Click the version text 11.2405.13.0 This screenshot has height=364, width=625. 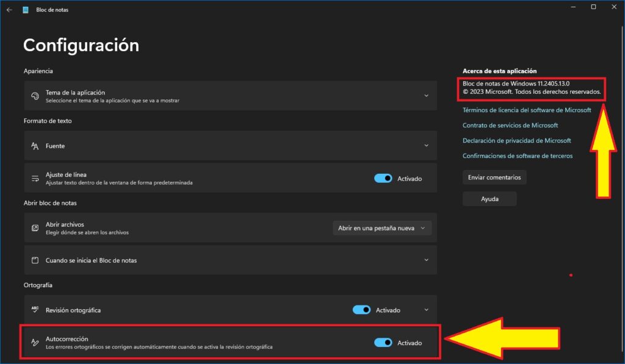[x=553, y=84]
